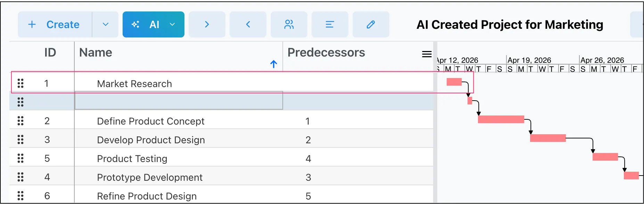Open the people resources icon

pyautogui.click(x=289, y=24)
